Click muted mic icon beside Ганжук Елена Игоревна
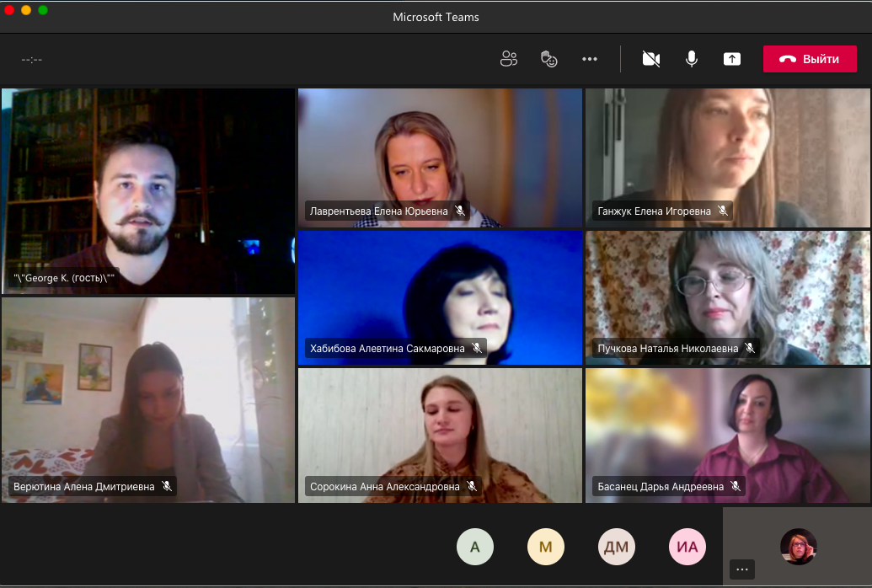The height and width of the screenshot is (588, 872). [723, 211]
